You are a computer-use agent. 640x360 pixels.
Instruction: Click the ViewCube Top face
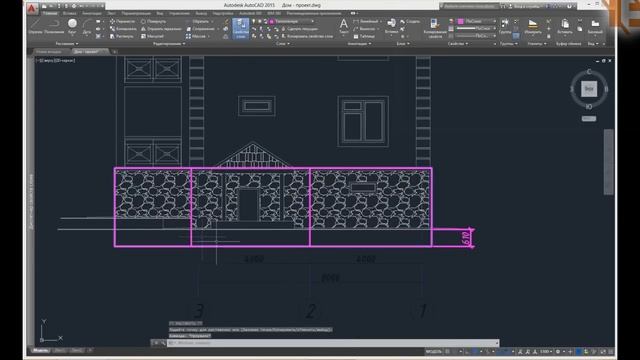pos(589,89)
